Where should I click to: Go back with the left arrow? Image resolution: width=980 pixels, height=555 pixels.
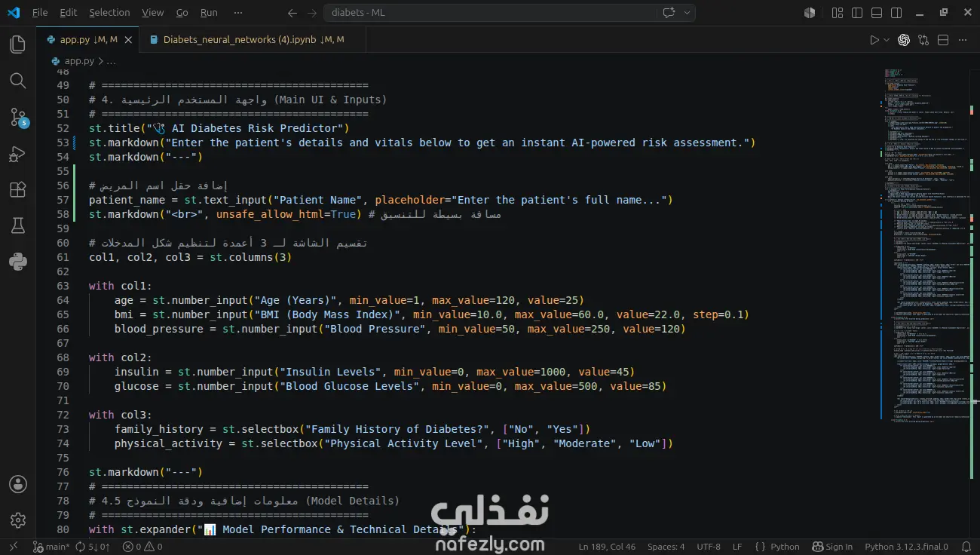[x=292, y=13]
